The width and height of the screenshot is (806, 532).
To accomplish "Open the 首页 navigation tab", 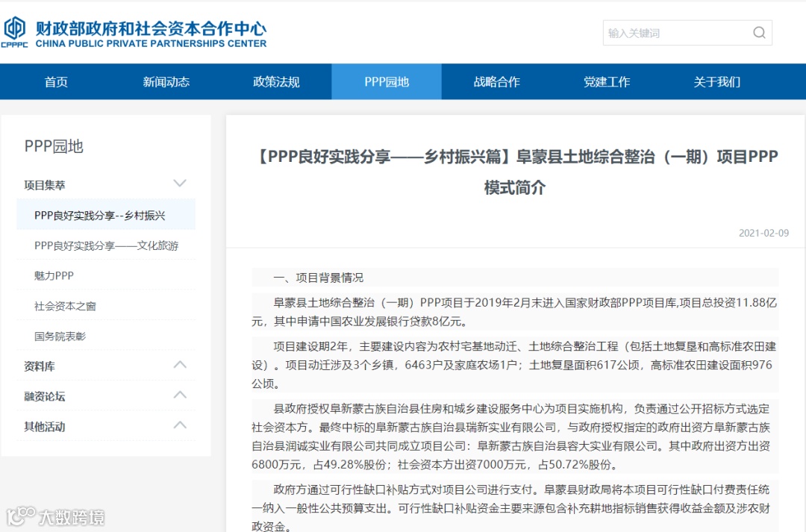I will [56, 82].
